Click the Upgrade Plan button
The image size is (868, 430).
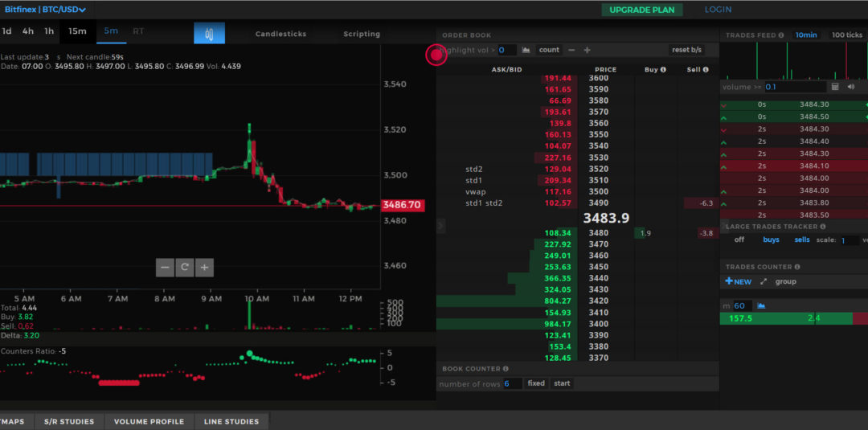641,10
